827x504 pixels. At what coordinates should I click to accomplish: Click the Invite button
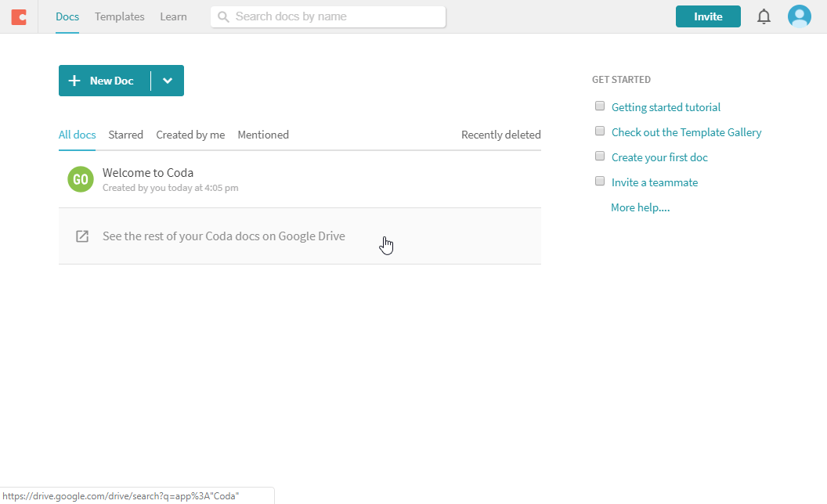tap(708, 16)
